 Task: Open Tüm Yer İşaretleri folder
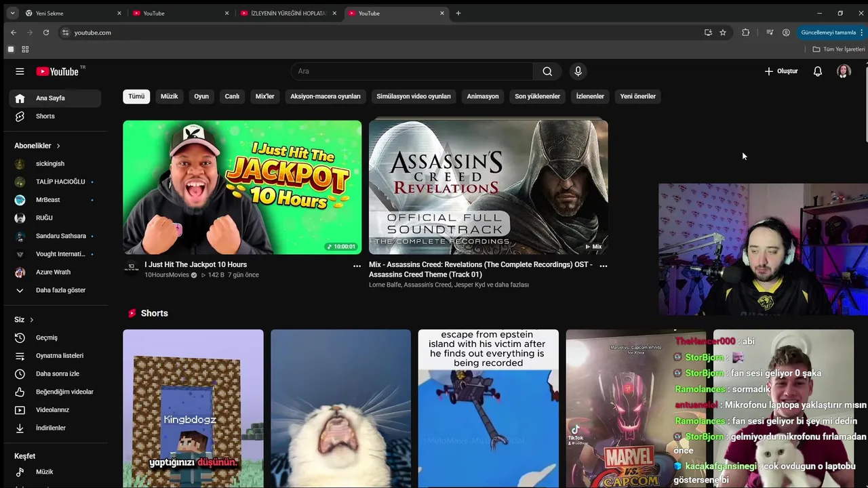point(839,49)
